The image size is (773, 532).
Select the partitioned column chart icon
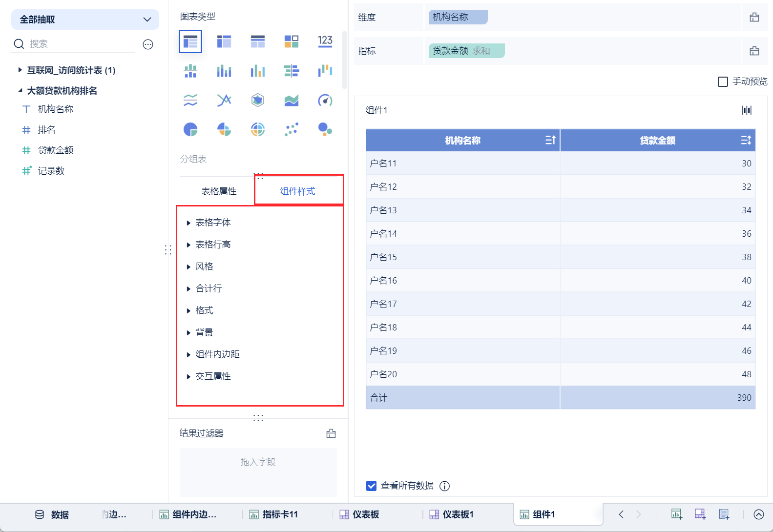click(190, 71)
